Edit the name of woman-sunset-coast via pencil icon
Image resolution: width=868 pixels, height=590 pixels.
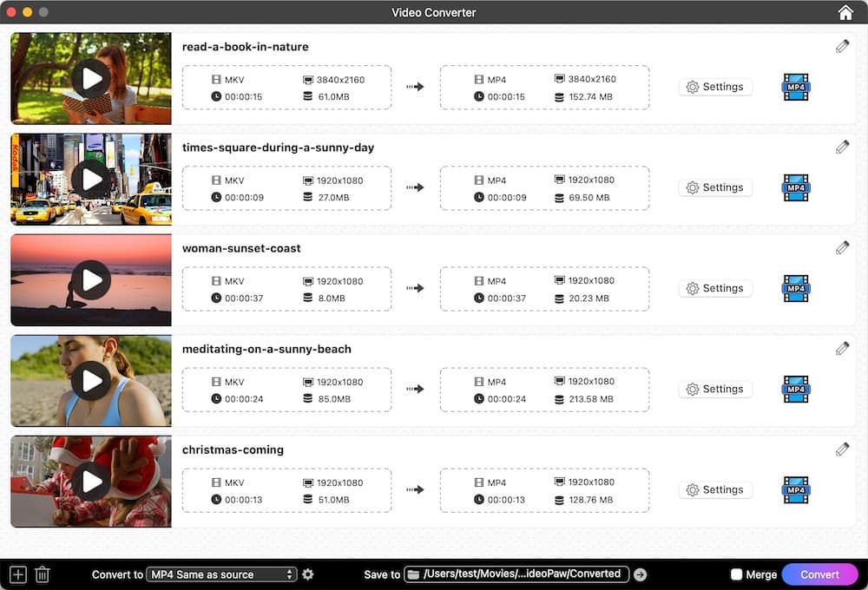tap(842, 247)
